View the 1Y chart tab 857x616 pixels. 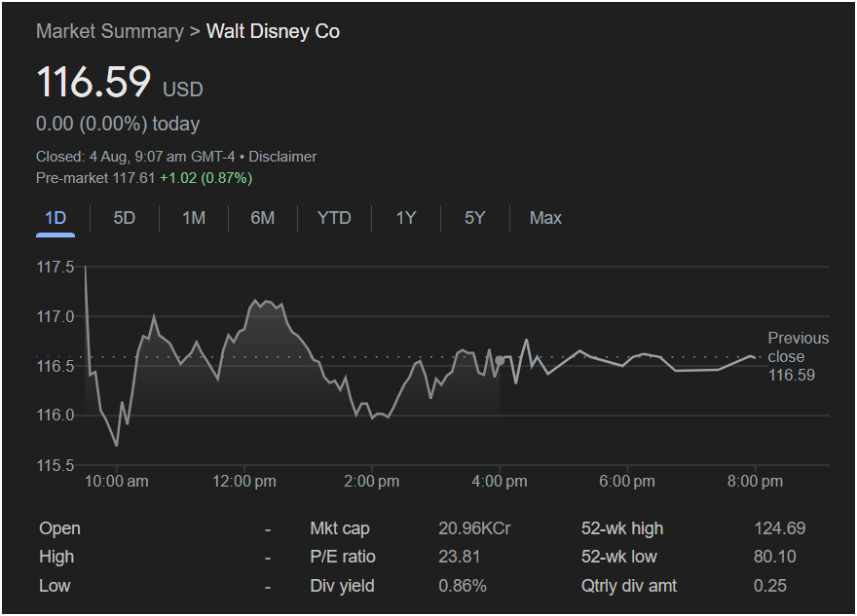click(405, 218)
